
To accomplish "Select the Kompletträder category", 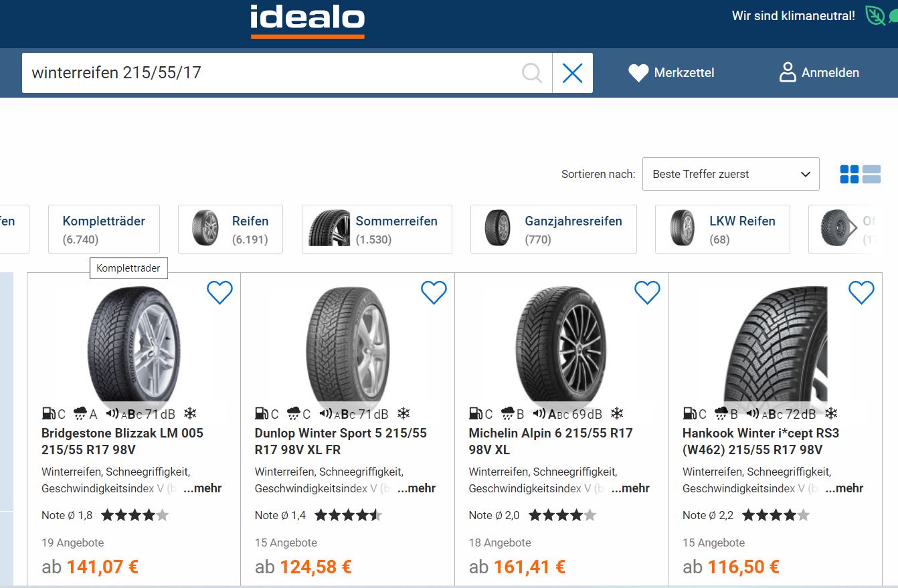I will [x=104, y=229].
